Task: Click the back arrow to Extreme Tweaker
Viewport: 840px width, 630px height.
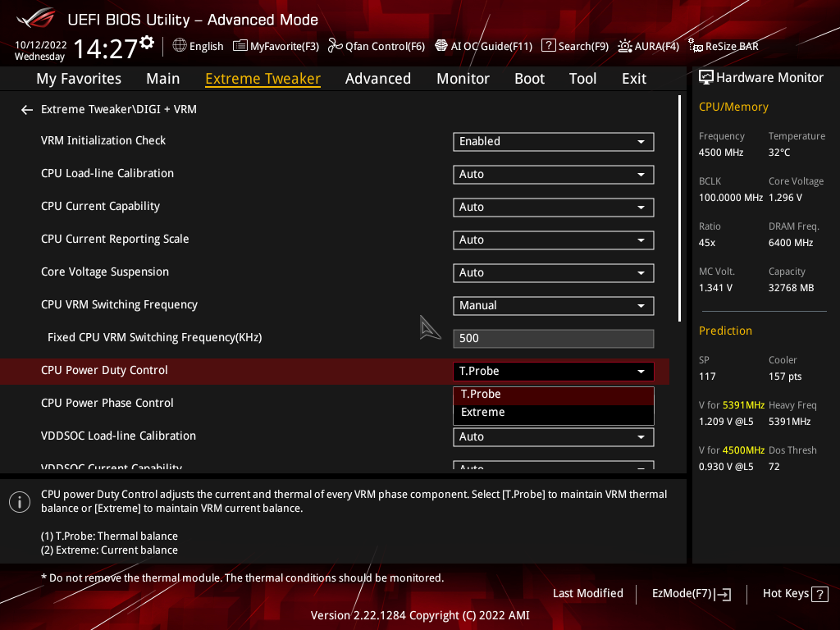Action: pyautogui.click(x=27, y=110)
